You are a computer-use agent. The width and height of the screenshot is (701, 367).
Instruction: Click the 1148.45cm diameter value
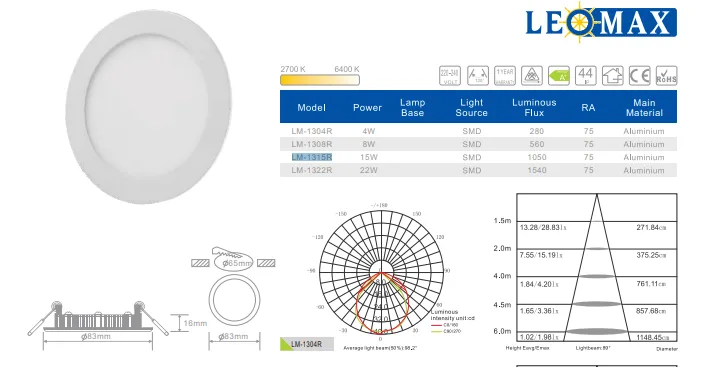(x=653, y=337)
